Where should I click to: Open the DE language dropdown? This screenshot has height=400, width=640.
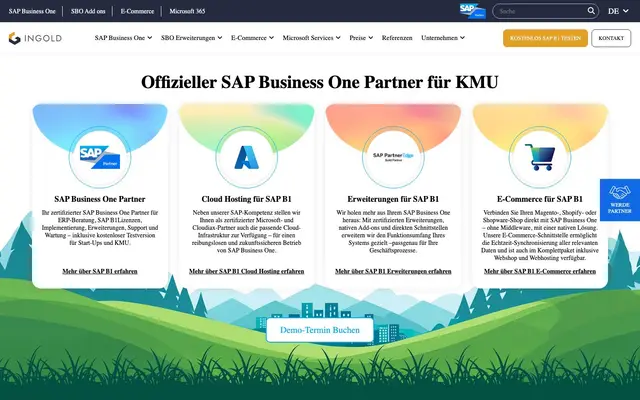pyautogui.click(x=618, y=11)
